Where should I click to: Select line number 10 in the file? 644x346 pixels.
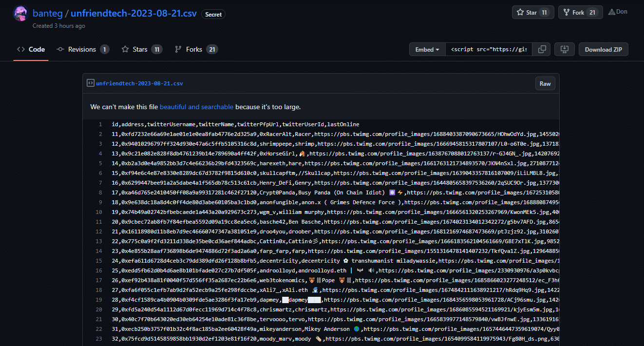(99, 212)
